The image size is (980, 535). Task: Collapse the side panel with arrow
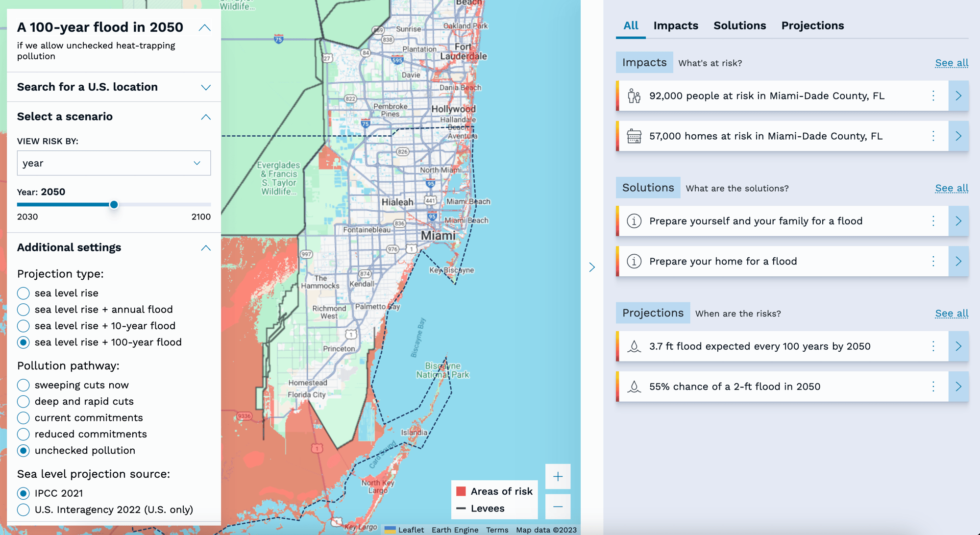point(592,267)
